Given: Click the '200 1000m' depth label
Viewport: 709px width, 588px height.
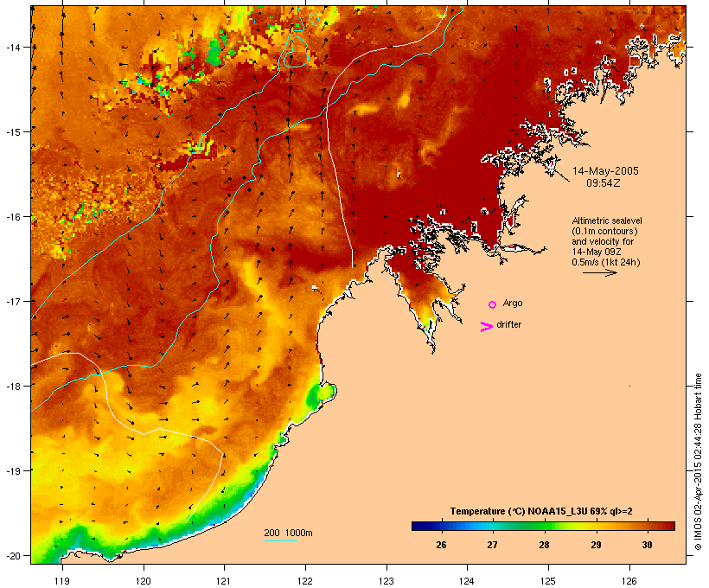Looking at the screenshot, I should coord(288,533).
